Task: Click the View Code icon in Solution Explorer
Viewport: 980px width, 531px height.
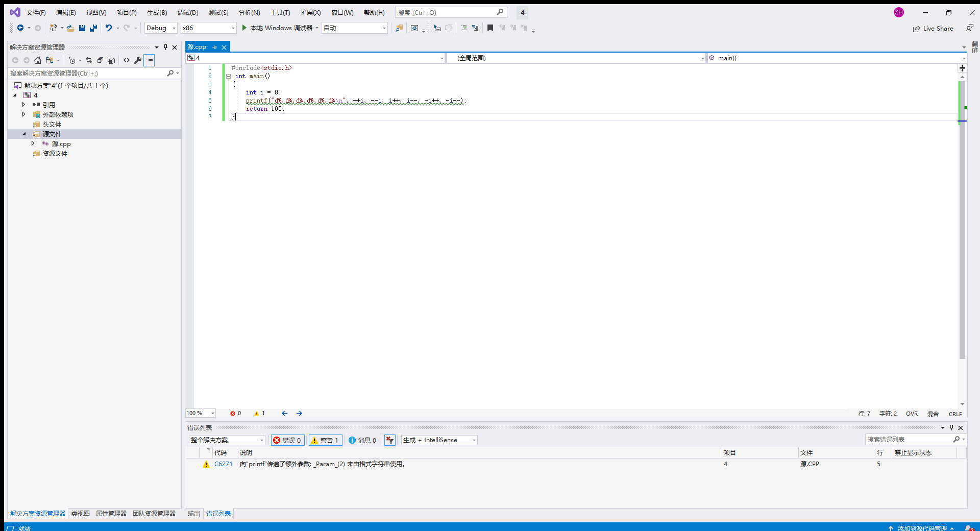Action: [x=127, y=60]
